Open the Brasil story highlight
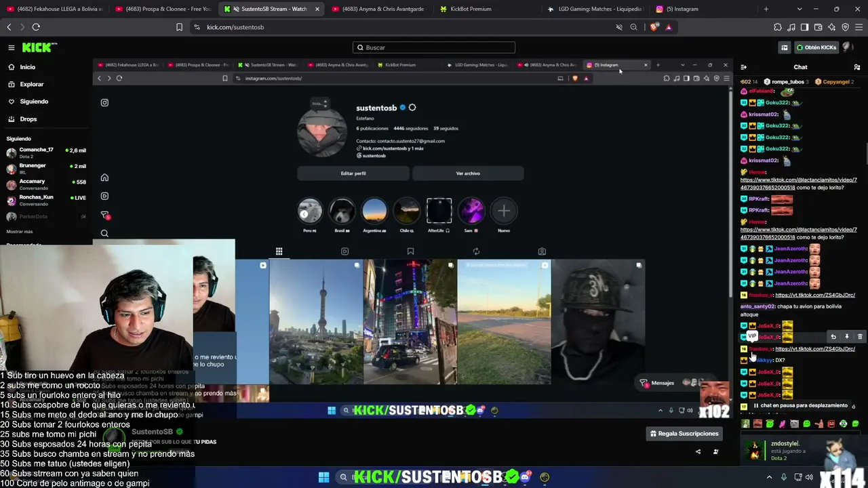 click(x=342, y=211)
